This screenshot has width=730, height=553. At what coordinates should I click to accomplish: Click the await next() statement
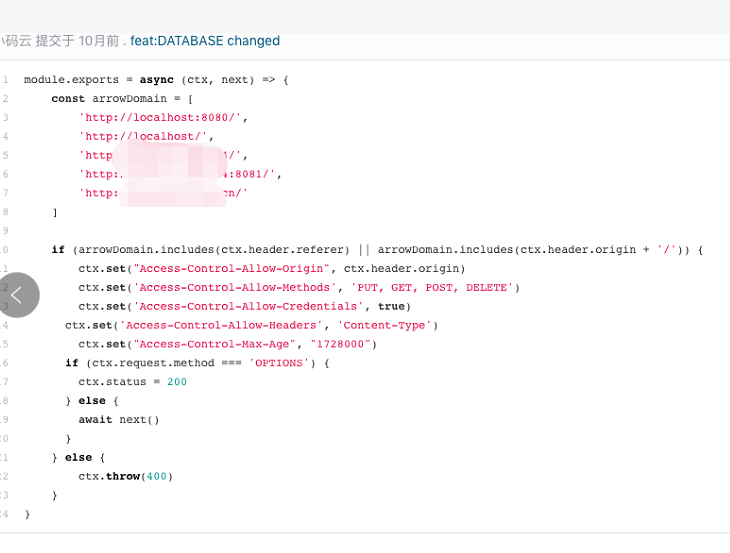pyautogui.click(x=118, y=420)
